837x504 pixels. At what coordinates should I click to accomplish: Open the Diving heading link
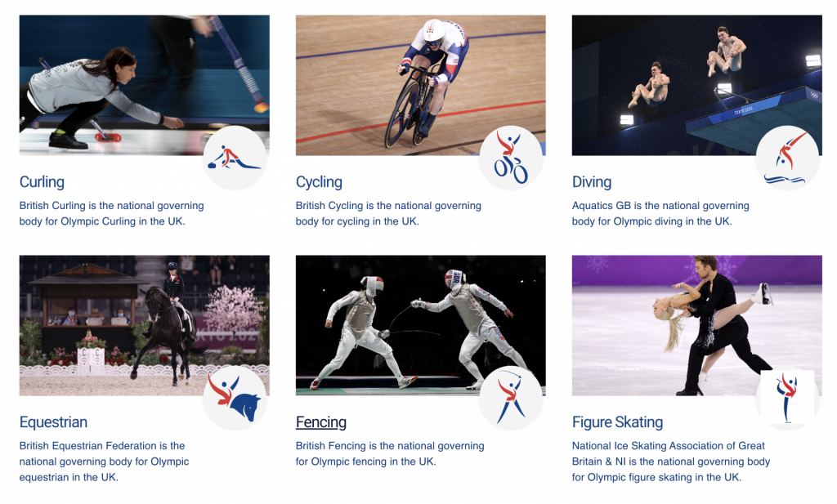point(592,182)
